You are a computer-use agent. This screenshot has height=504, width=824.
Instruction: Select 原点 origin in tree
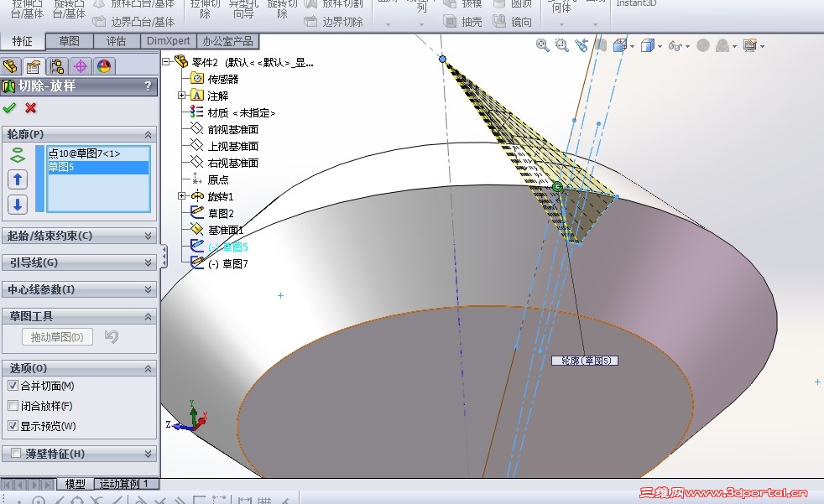point(218,179)
